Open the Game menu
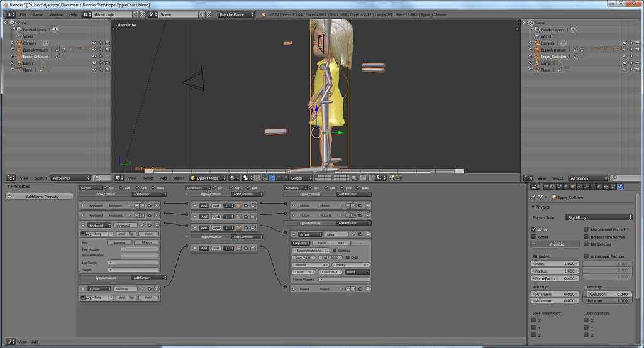 coord(37,14)
